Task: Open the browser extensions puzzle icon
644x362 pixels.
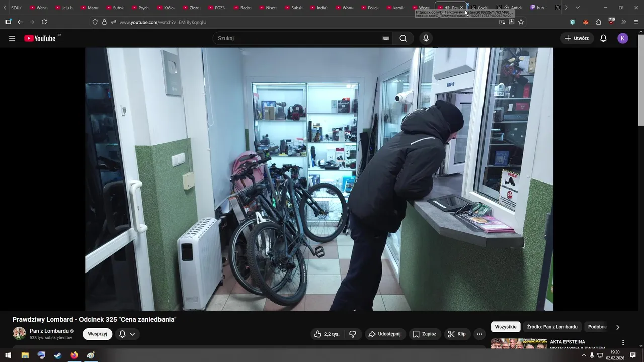Action: click(x=598, y=22)
